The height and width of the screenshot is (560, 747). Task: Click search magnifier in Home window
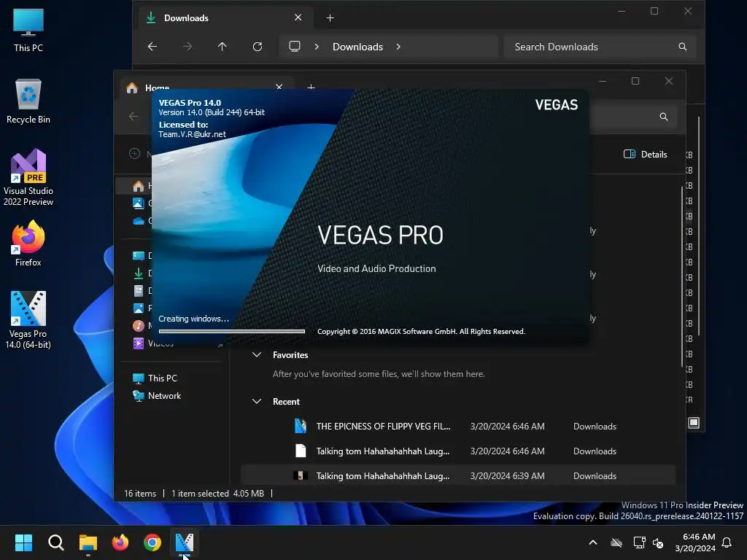pos(664,117)
